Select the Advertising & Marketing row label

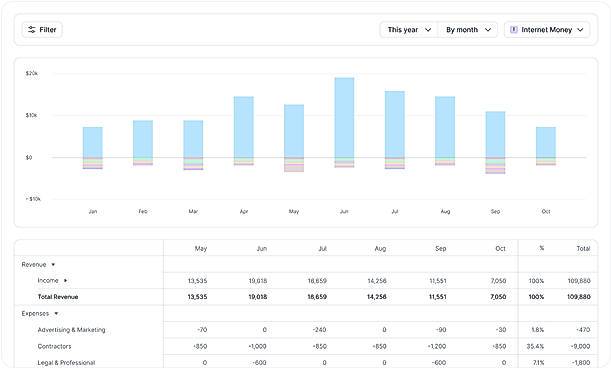(71, 330)
